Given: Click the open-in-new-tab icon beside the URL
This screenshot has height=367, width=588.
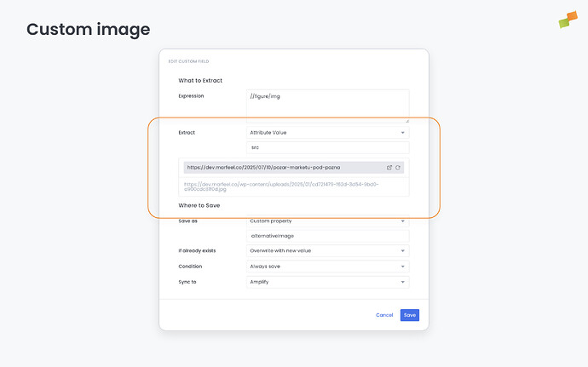Looking at the screenshot, I should point(390,168).
